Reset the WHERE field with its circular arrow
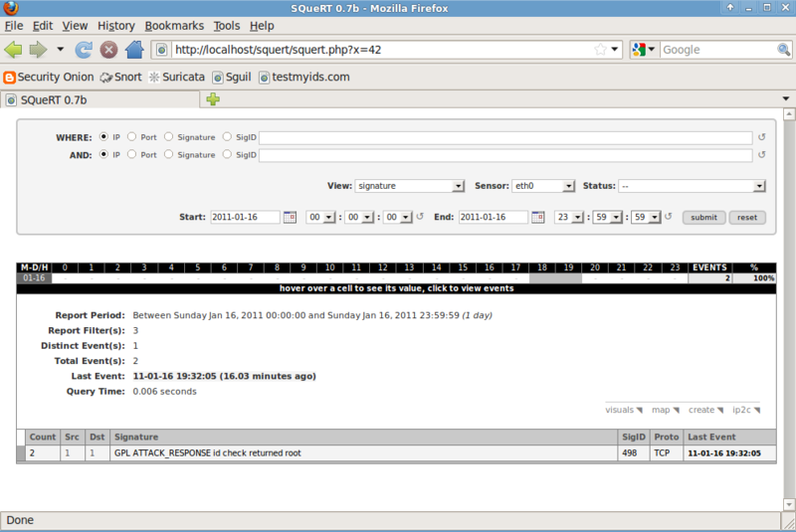The image size is (796, 532). [x=761, y=137]
